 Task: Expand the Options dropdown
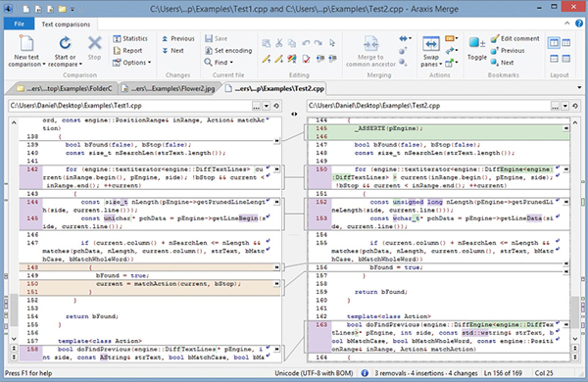(149, 63)
